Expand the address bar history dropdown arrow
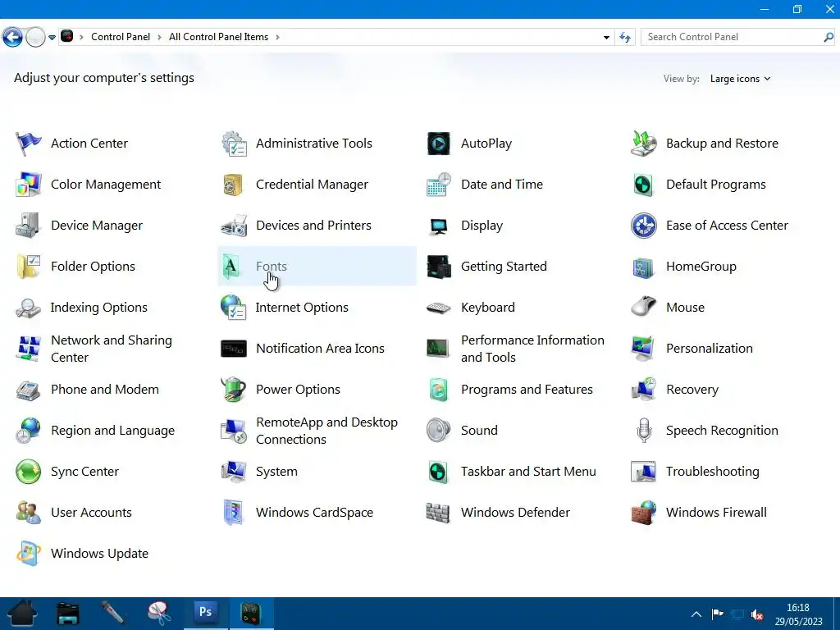840x630 pixels. click(x=606, y=37)
